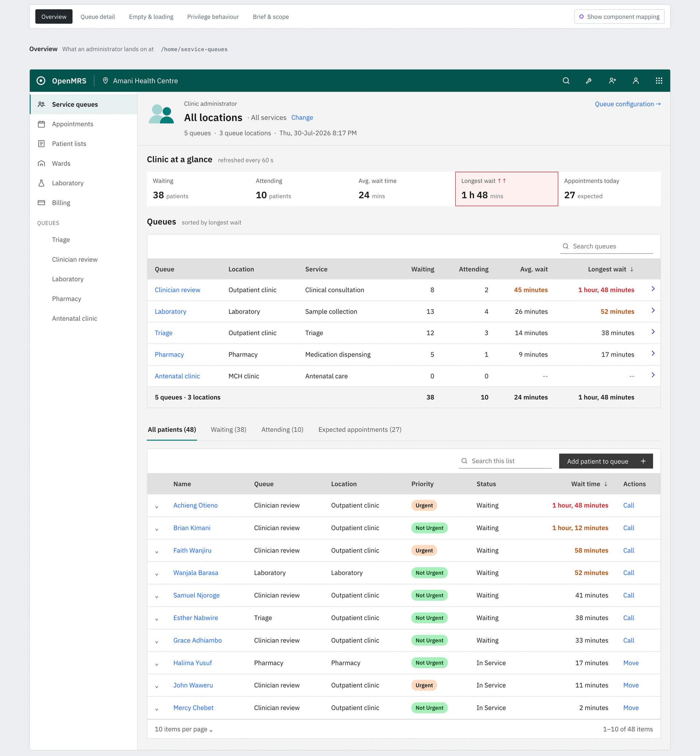
Task: Expand Samuel Njoroge row
Action: pyautogui.click(x=157, y=597)
